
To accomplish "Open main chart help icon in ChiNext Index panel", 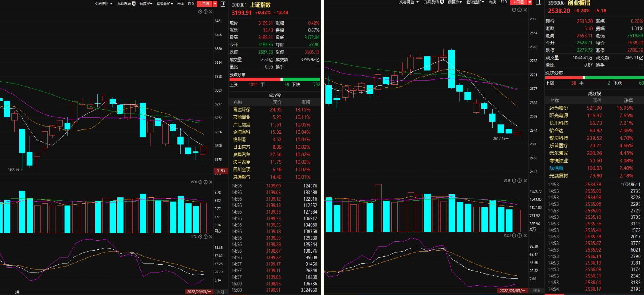I will point(520,10).
